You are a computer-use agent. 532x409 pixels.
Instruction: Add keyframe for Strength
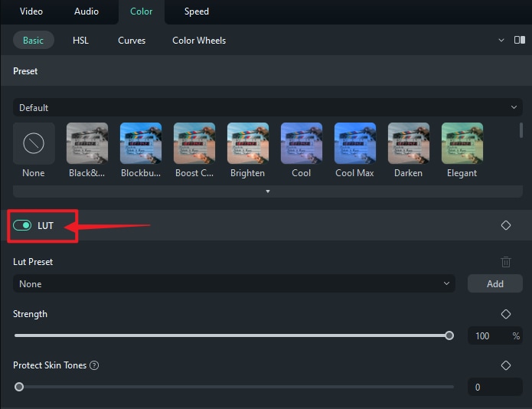coord(506,314)
